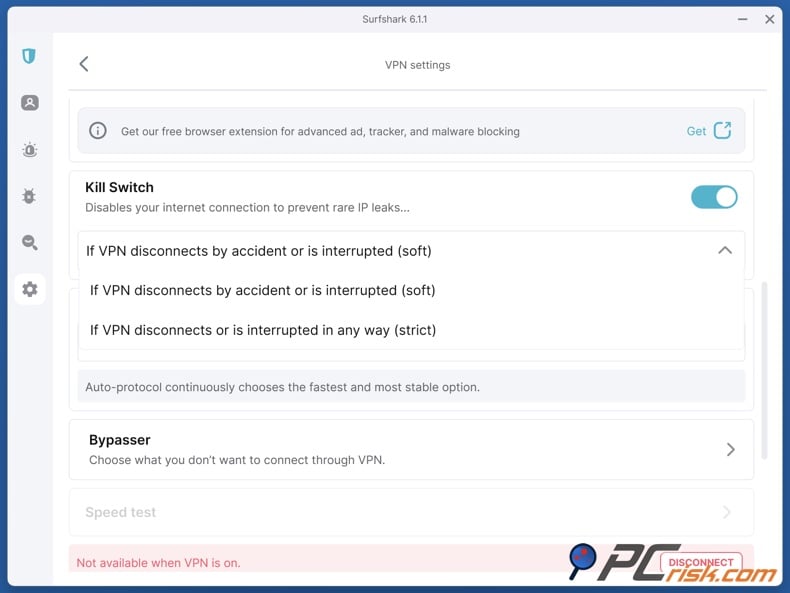Select the soft kill switch option in list

click(262, 290)
